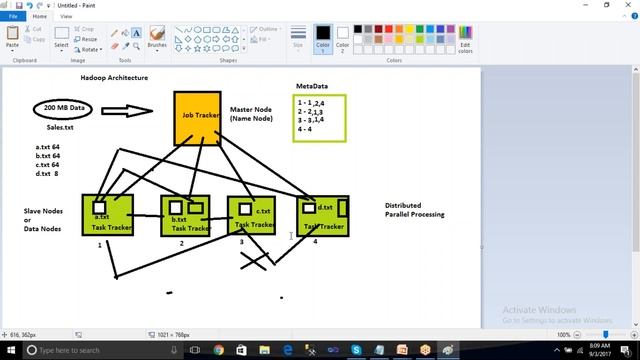This screenshot has width=640, height=360.
Task: Click the taskbar search box
Action: point(103,350)
